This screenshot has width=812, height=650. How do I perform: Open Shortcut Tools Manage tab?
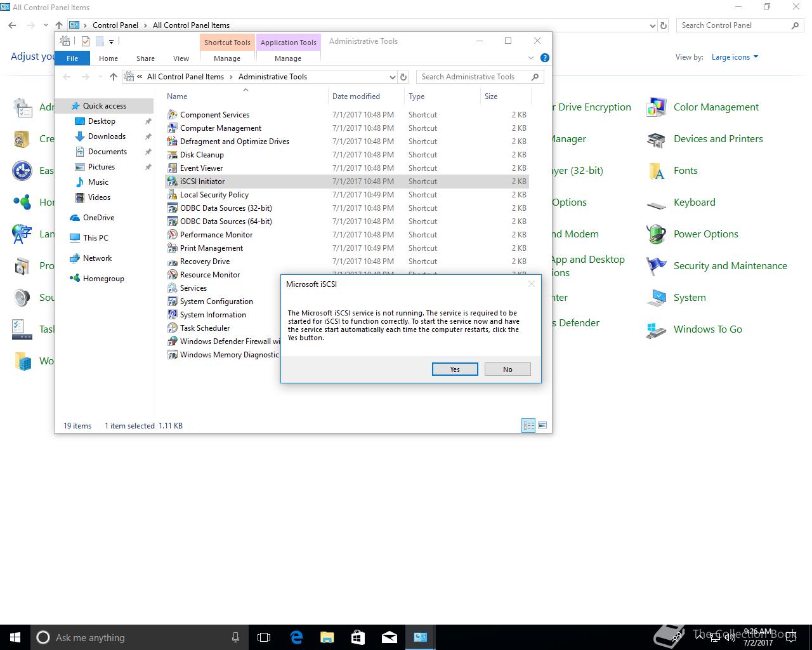pos(227,58)
